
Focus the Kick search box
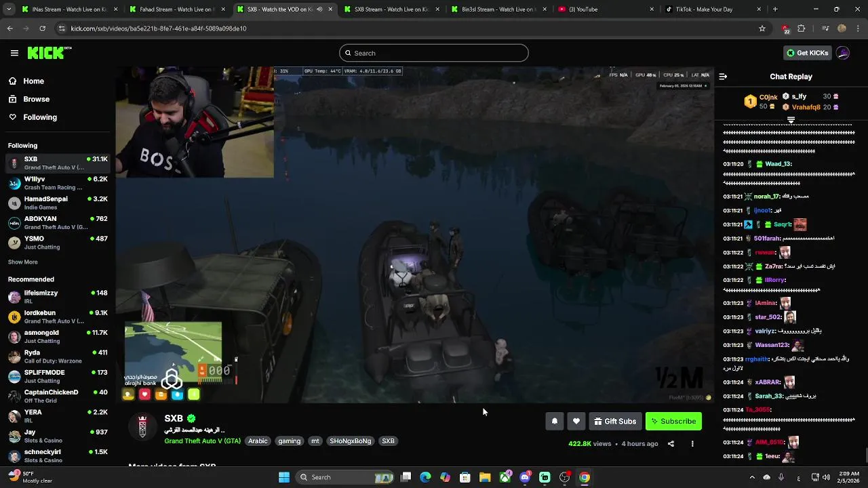(434, 53)
